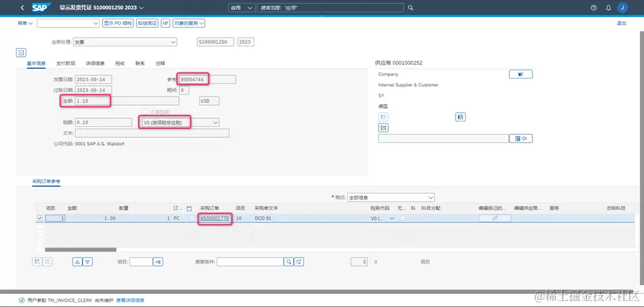Expand the 菜单 dropdown

(25, 23)
